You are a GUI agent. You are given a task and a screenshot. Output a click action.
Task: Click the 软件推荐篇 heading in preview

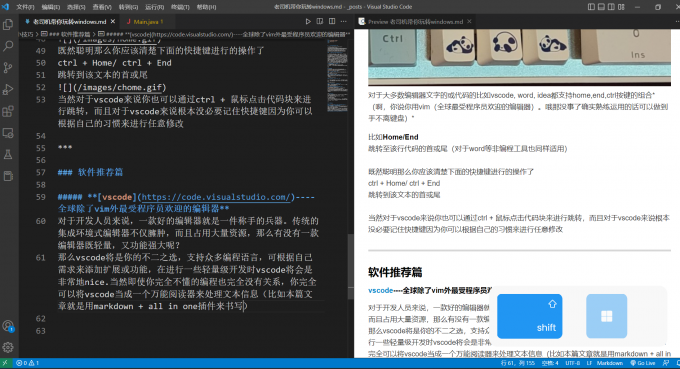(x=395, y=272)
